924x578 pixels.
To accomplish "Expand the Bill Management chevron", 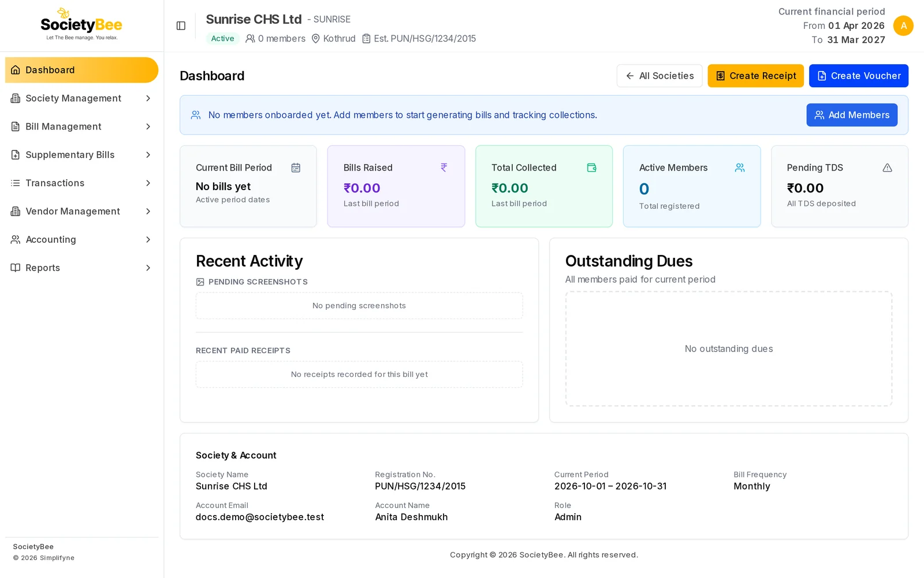I will click(x=148, y=127).
